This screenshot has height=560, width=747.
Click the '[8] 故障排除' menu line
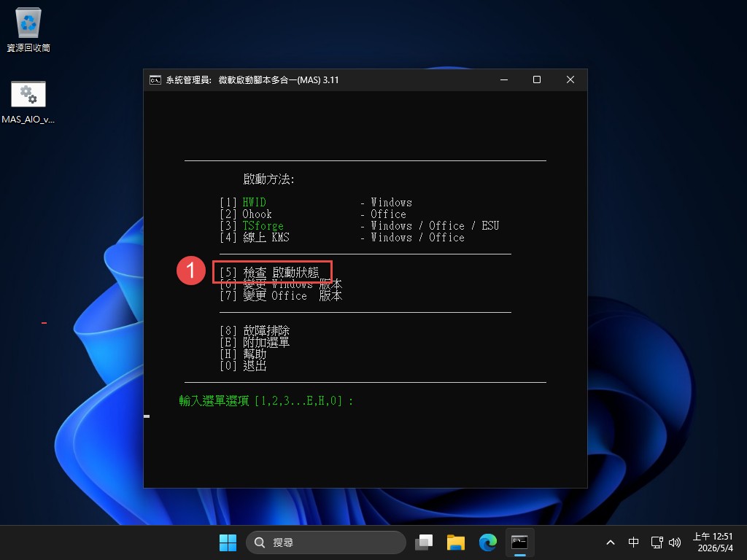coord(255,330)
